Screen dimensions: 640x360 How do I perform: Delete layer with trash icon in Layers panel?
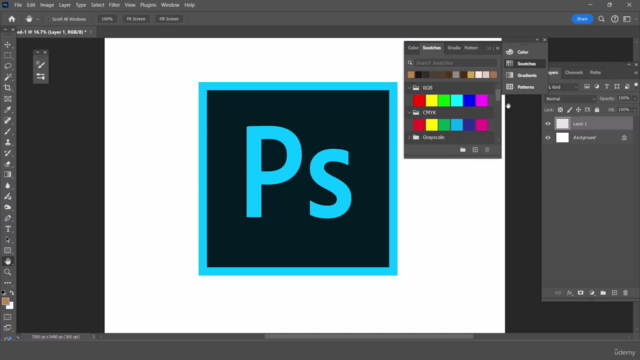click(x=625, y=293)
